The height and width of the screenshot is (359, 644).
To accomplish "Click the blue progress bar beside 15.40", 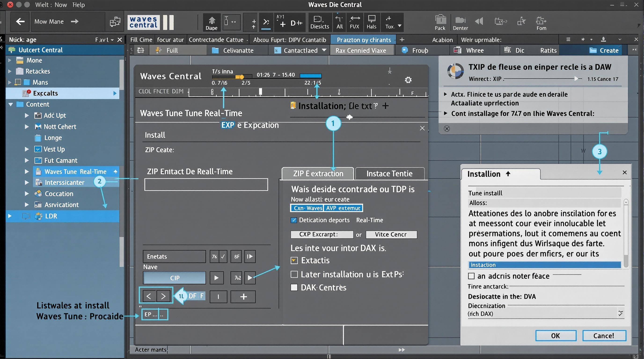I will tap(311, 75).
